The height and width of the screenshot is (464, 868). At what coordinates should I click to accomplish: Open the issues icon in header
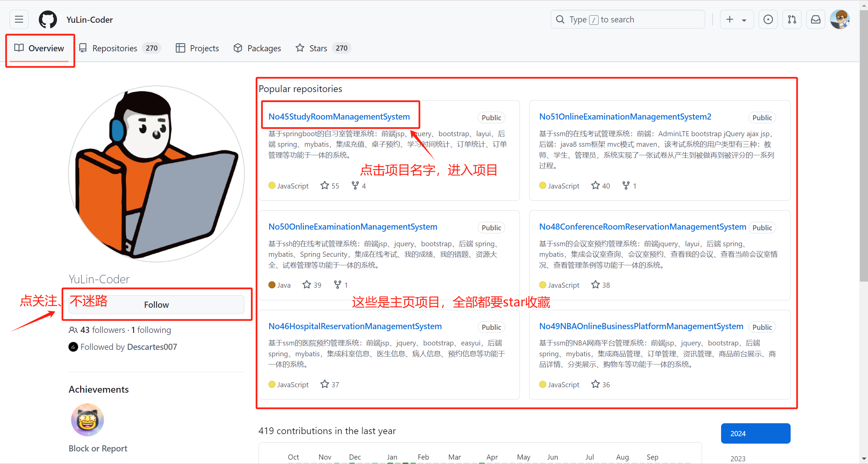768,19
